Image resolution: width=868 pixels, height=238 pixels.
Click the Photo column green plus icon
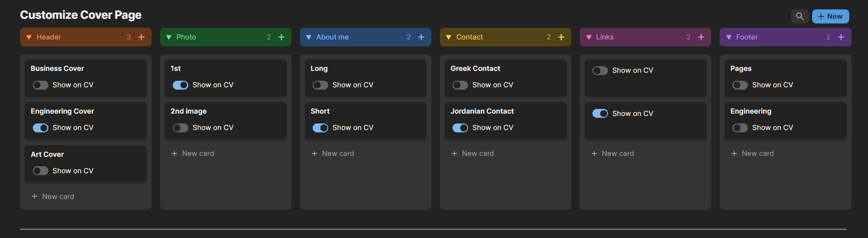pos(281,37)
